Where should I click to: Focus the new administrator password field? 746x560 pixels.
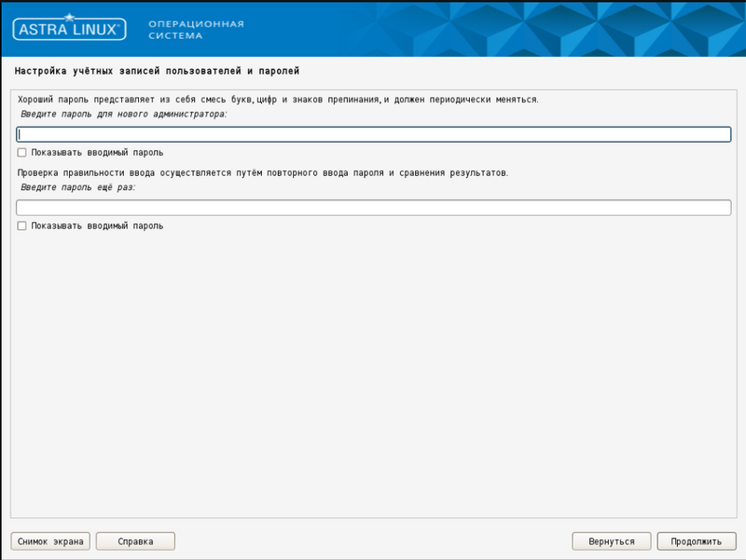tap(373, 134)
